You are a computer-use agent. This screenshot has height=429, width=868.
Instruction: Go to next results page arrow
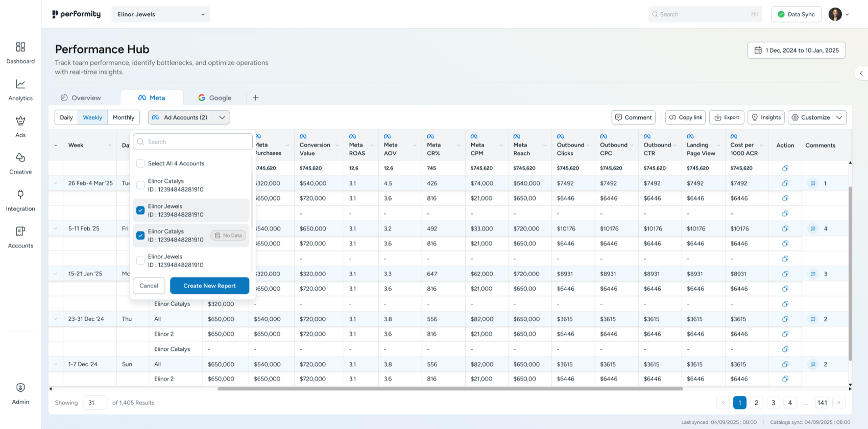point(839,402)
